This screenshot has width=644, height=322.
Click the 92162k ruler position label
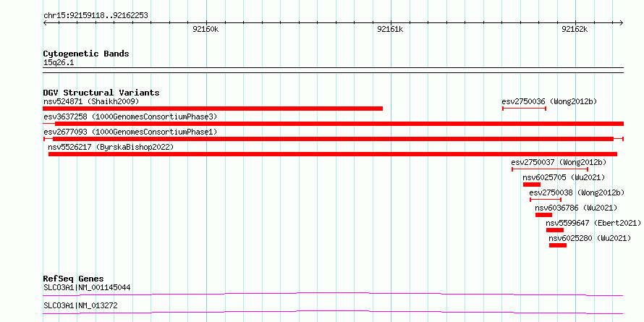575,30
